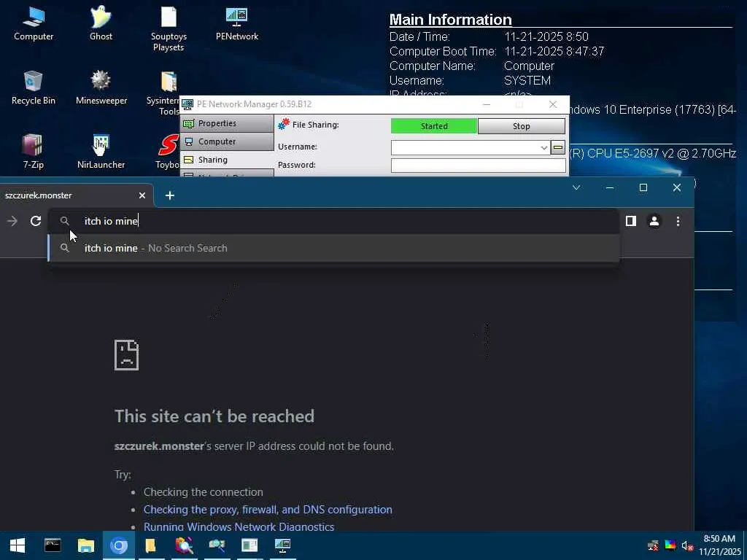Open the taskbar clock showing 8:50 AM
This screenshot has height=560, width=747.
720,545
